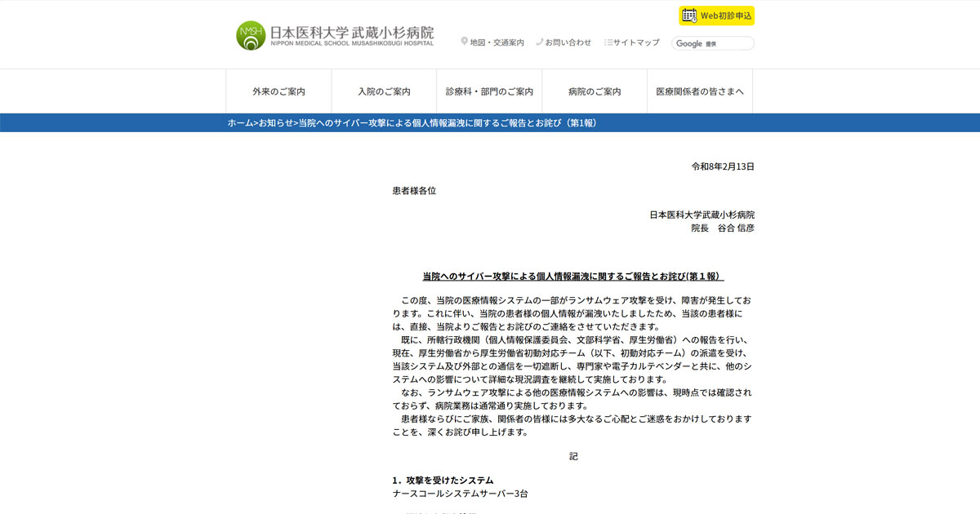Click the 日本医科大学 武蔵小杉病院 title text
980x514 pixels.
[352, 34]
